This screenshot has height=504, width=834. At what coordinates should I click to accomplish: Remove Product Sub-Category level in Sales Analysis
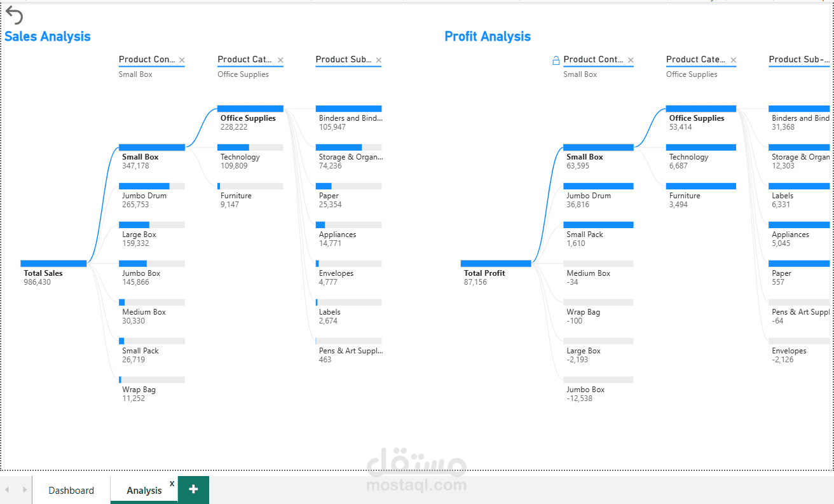pos(379,60)
